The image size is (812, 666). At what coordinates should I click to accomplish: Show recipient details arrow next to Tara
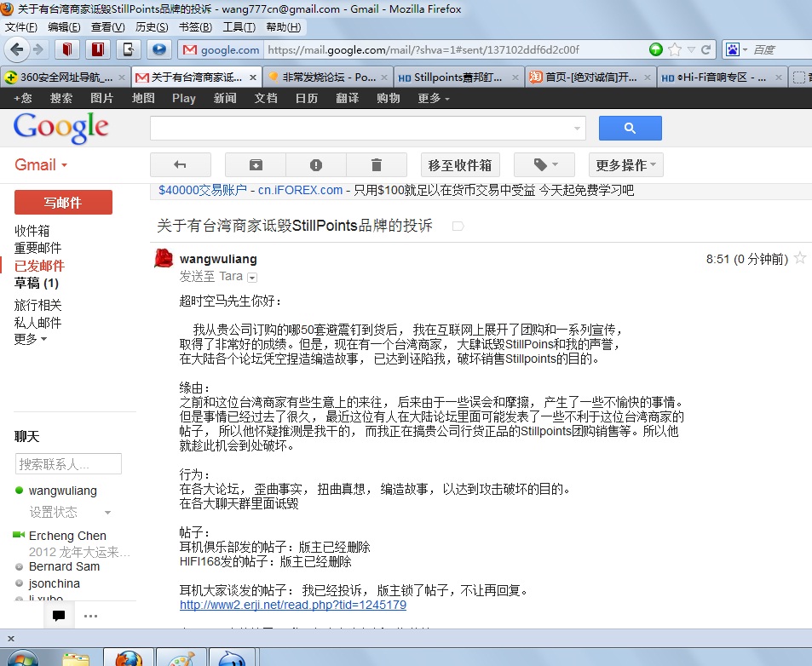point(252,278)
